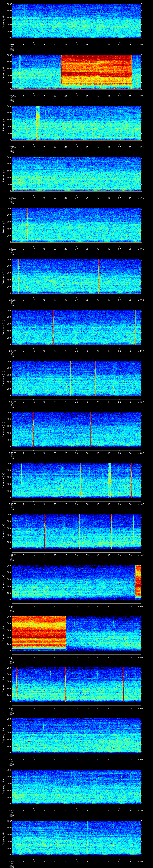Select the spike near 50 s in the 9:46:00 panel
This screenshot has height=868, width=153.
119,787
